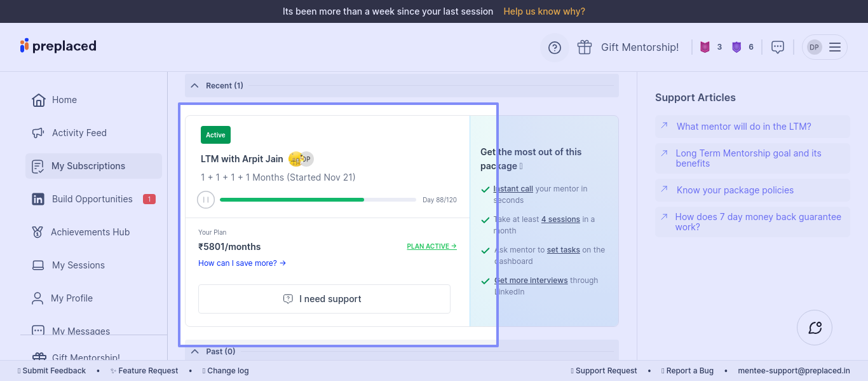Open Change log in footer
This screenshot has width=868, height=381.
coord(226,371)
